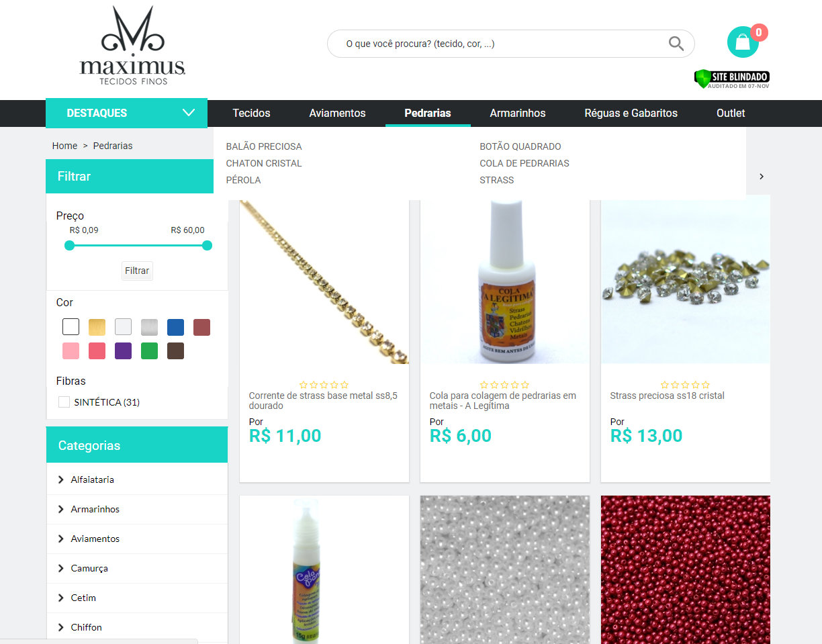Viewport: 822px width, 644px height.
Task: Select STRASS submenu link
Action: point(496,180)
